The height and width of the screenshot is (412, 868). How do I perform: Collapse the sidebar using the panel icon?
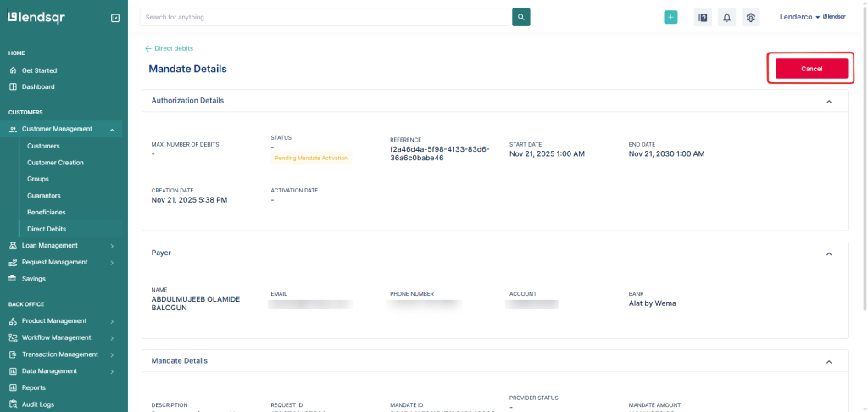pos(115,18)
